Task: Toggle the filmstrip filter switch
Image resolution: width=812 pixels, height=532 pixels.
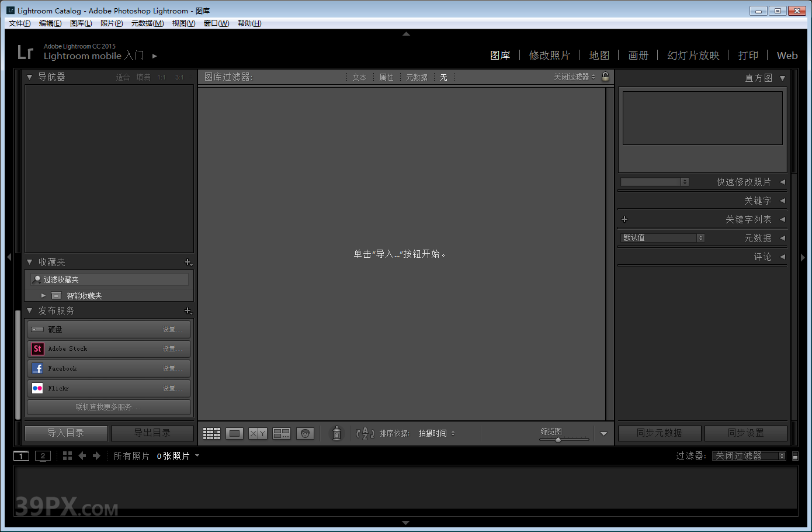Action: [795, 456]
